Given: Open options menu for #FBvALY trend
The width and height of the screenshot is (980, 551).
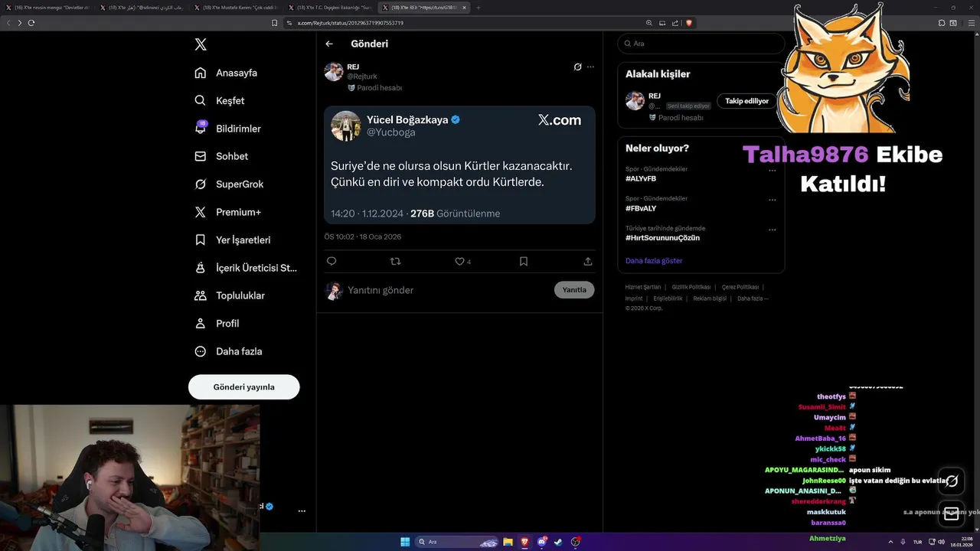Looking at the screenshot, I should point(772,201).
